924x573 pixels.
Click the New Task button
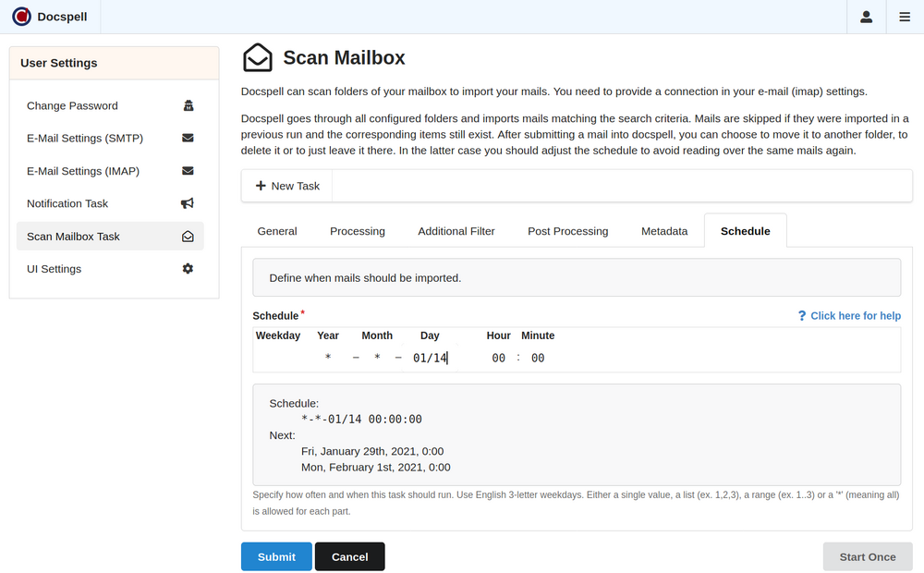(x=287, y=186)
